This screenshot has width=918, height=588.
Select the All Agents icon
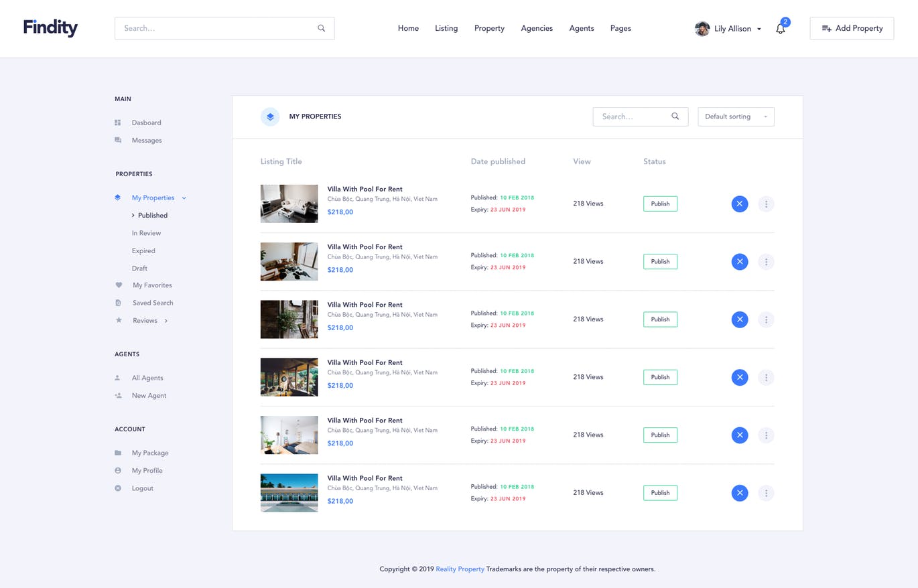[119, 377]
